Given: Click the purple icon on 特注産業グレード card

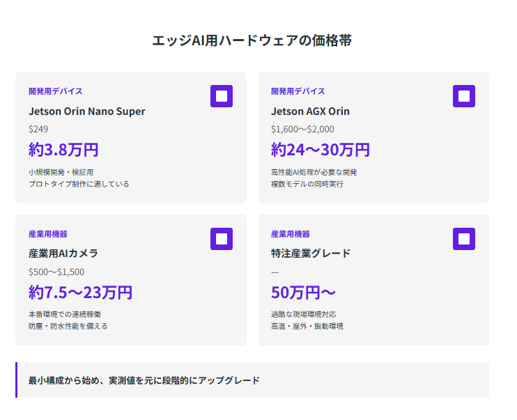Looking at the screenshot, I should (464, 239).
